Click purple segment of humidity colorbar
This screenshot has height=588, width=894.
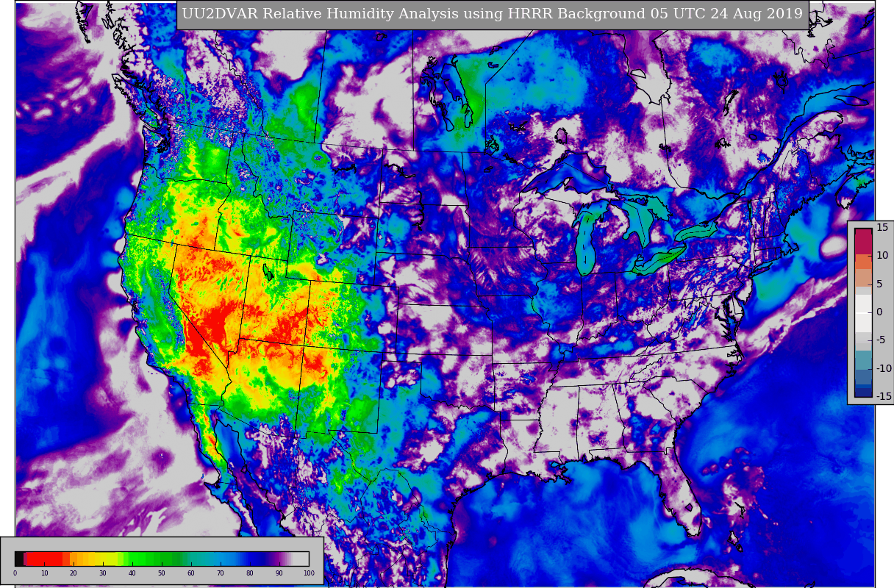coord(279,559)
